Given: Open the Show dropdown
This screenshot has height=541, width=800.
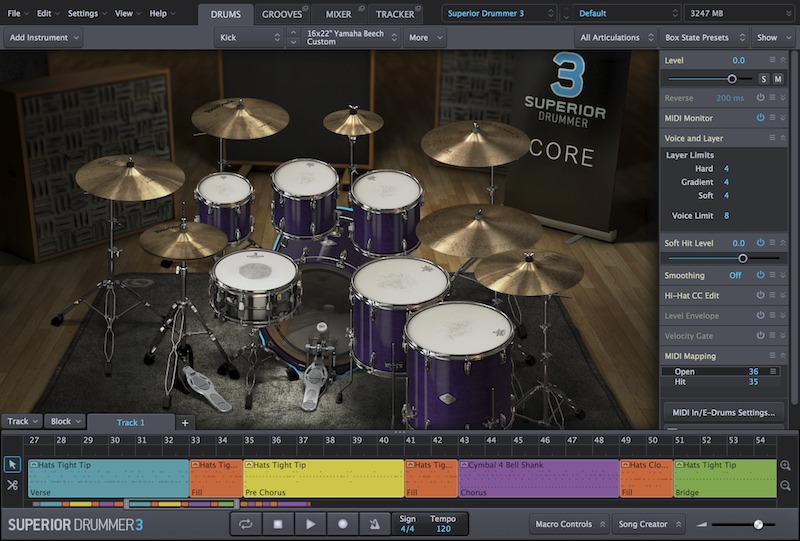Looking at the screenshot, I should click(771, 37).
